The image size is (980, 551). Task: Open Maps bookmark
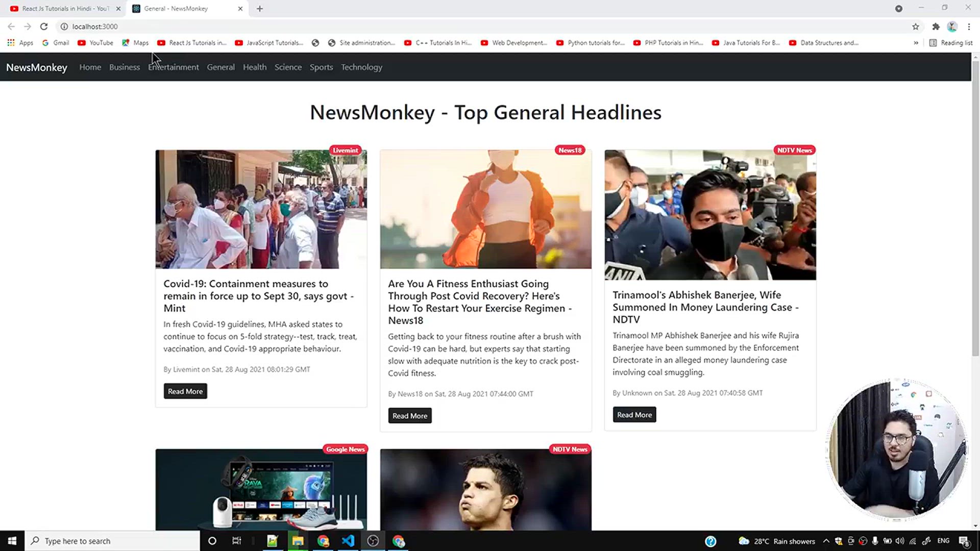coord(135,43)
